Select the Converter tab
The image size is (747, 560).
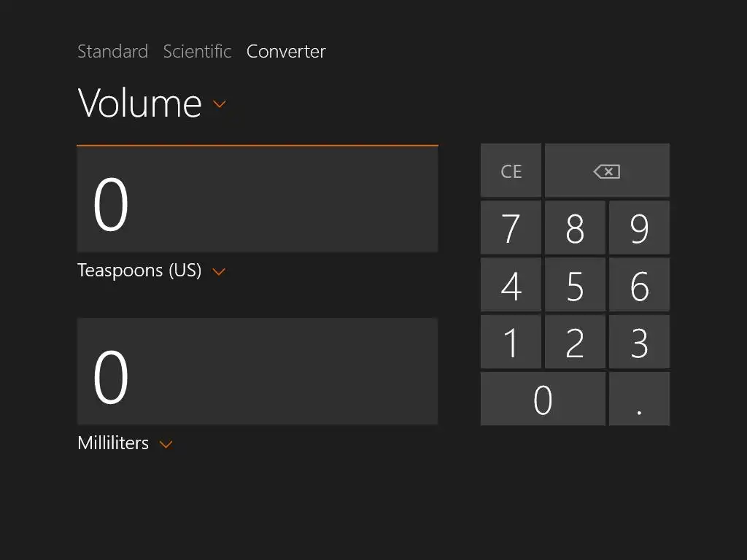(286, 51)
